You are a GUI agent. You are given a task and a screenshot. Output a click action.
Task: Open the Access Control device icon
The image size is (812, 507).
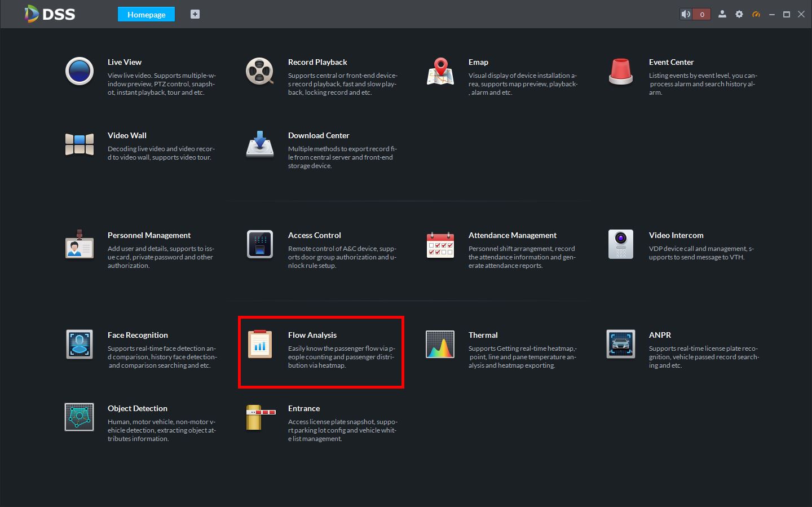[260, 244]
